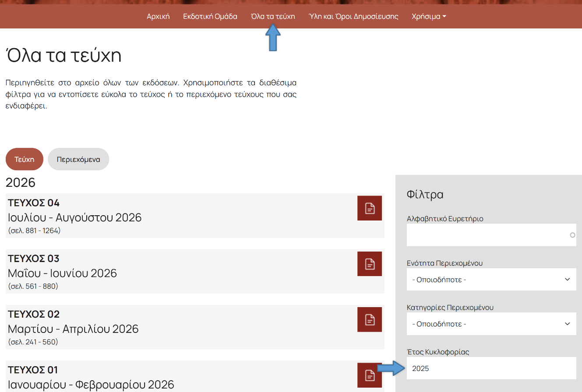Viewport: 582px width, 392px height.
Task: Click the ΤΕΥΧΟΣ 02 heading
Action: pyautogui.click(x=34, y=314)
